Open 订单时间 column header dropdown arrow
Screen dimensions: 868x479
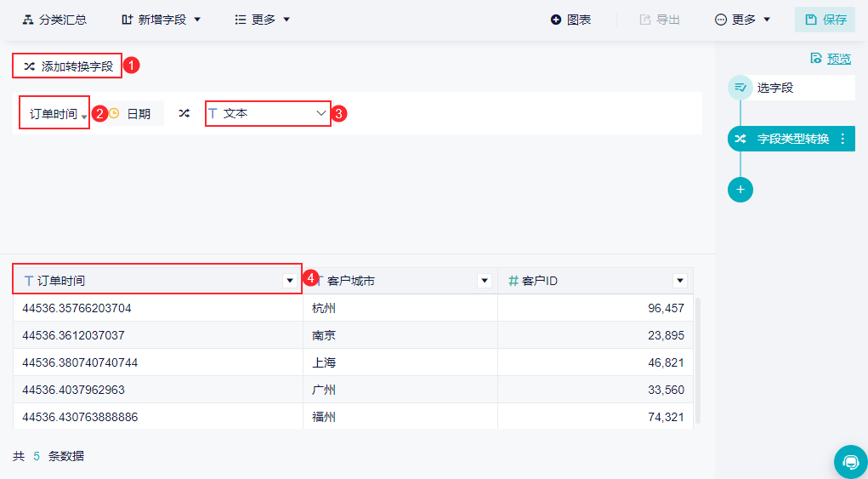(x=289, y=281)
